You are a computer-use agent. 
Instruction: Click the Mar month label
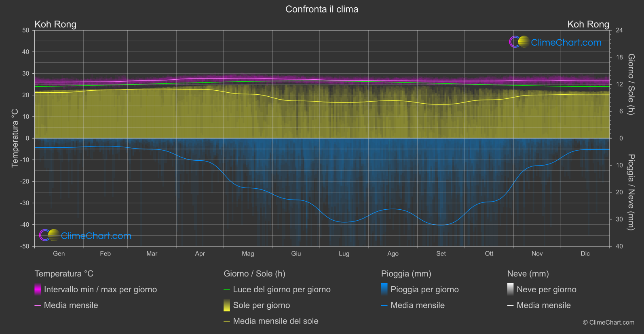pyautogui.click(x=152, y=253)
